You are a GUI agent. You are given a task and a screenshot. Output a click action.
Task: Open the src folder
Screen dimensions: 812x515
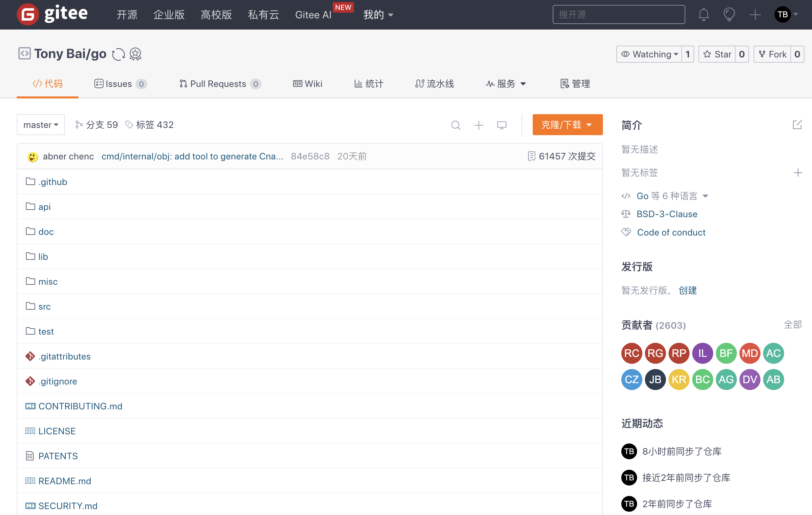[44, 306]
